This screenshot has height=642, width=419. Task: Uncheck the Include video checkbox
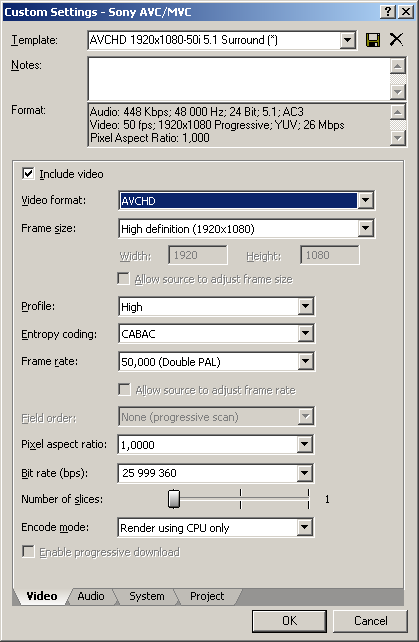tap(28, 174)
